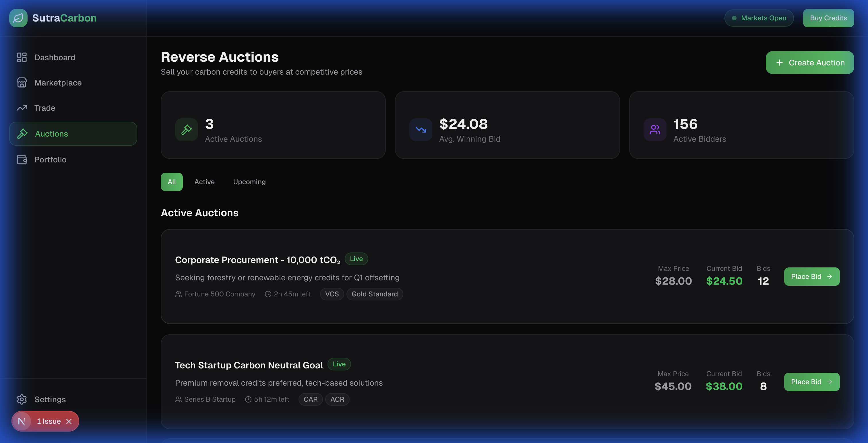Go to Marketplace via the storefront icon

click(x=22, y=83)
